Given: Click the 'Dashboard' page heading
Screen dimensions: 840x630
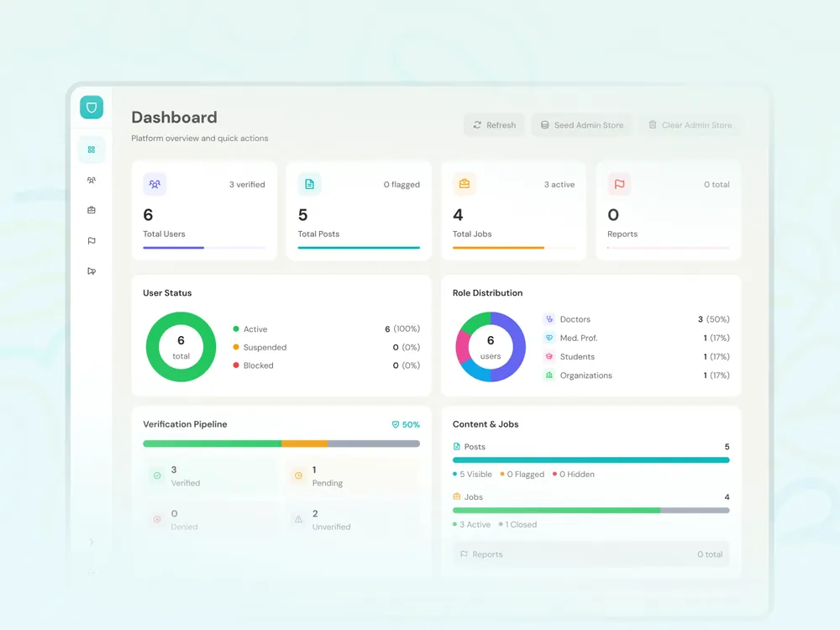Looking at the screenshot, I should [x=174, y=118].
